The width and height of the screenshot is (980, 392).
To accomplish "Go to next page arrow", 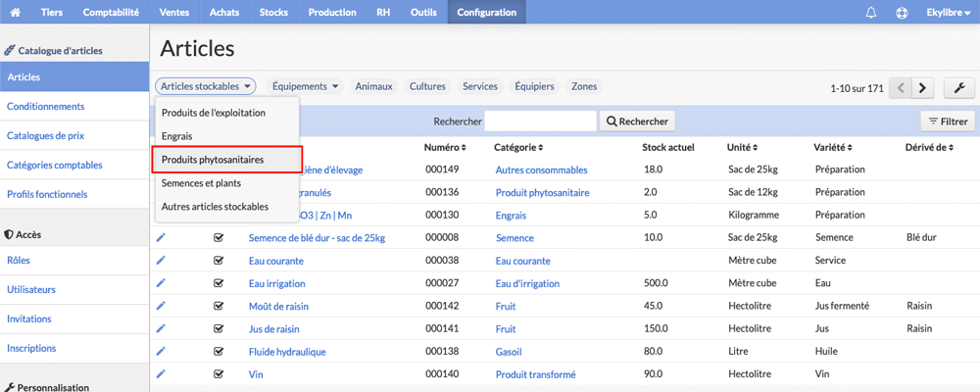I will click(922, 88).
